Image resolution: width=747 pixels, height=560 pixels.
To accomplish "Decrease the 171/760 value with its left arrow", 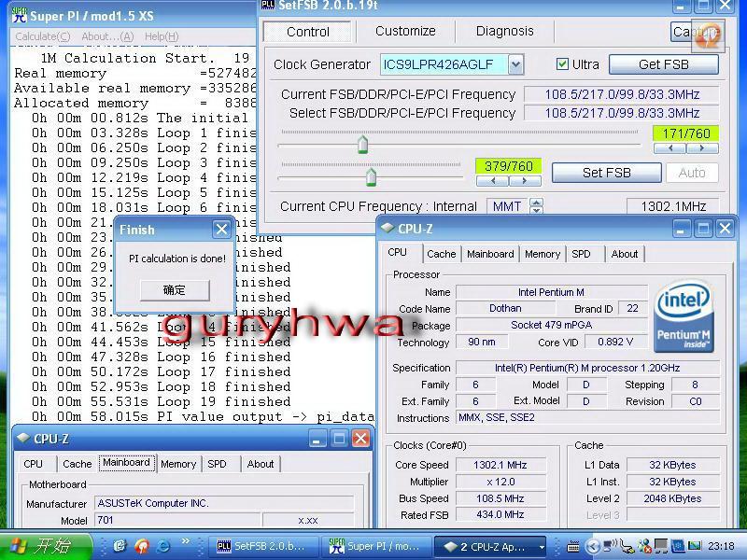I will tap(669, 148).
